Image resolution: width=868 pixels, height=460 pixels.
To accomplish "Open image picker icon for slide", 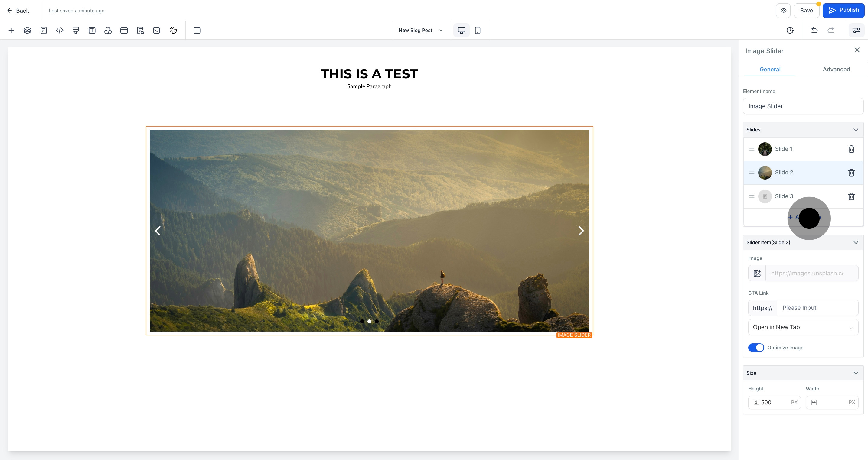I will click(757, 274).
